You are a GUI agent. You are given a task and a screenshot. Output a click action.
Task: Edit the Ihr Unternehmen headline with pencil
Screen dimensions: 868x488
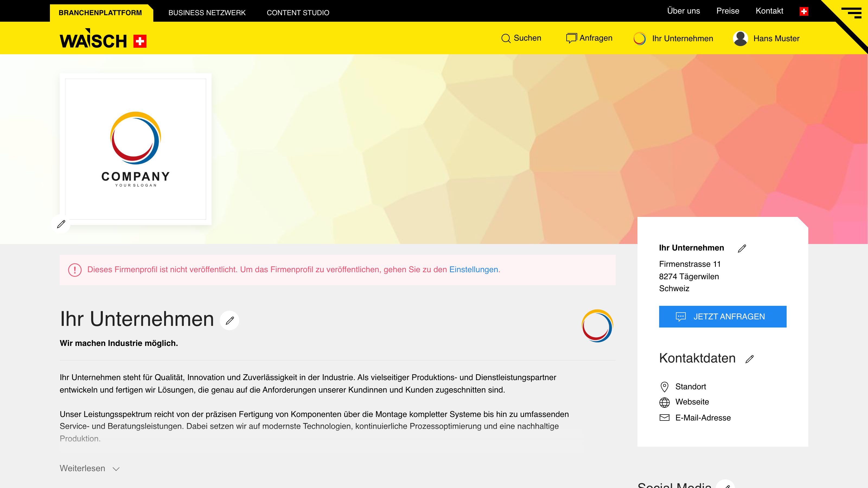point(229,320)
